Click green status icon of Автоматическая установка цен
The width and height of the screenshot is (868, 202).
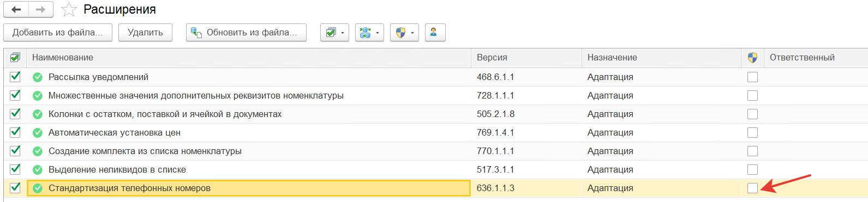38,133
